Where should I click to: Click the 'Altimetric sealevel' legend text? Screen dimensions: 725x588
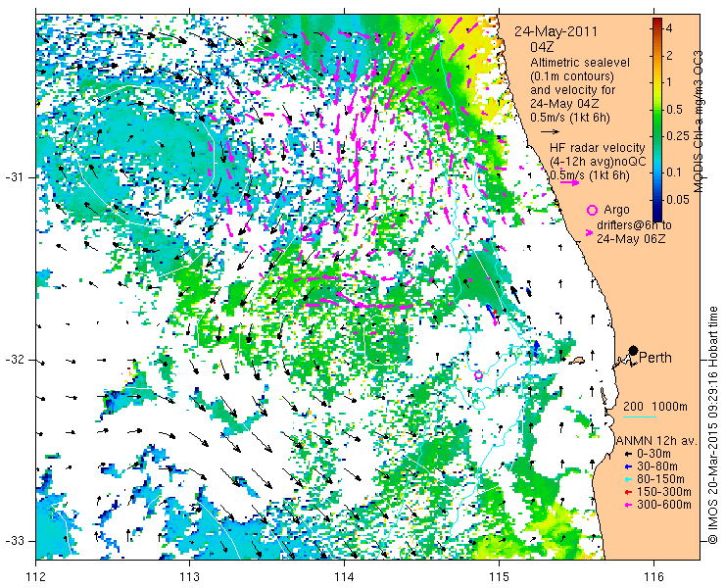[580, 62]
